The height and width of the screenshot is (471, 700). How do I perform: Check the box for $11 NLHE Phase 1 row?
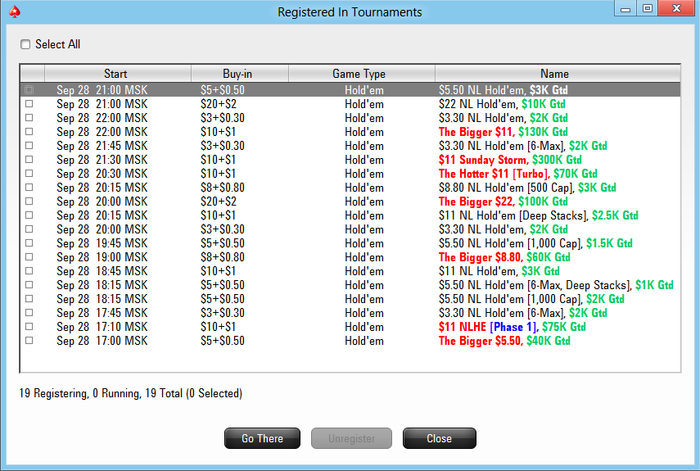[x=29, y=327]
